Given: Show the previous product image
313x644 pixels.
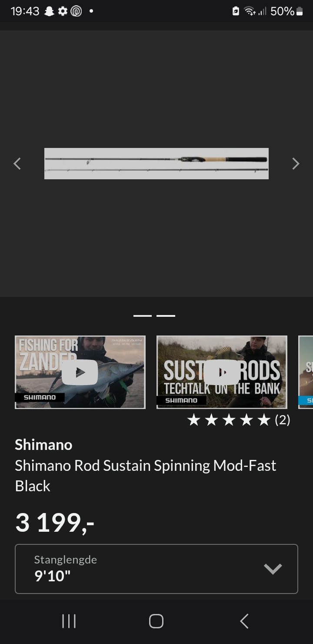Looking at the screenshot, I should pyautogui.click(x=17, y=164).
